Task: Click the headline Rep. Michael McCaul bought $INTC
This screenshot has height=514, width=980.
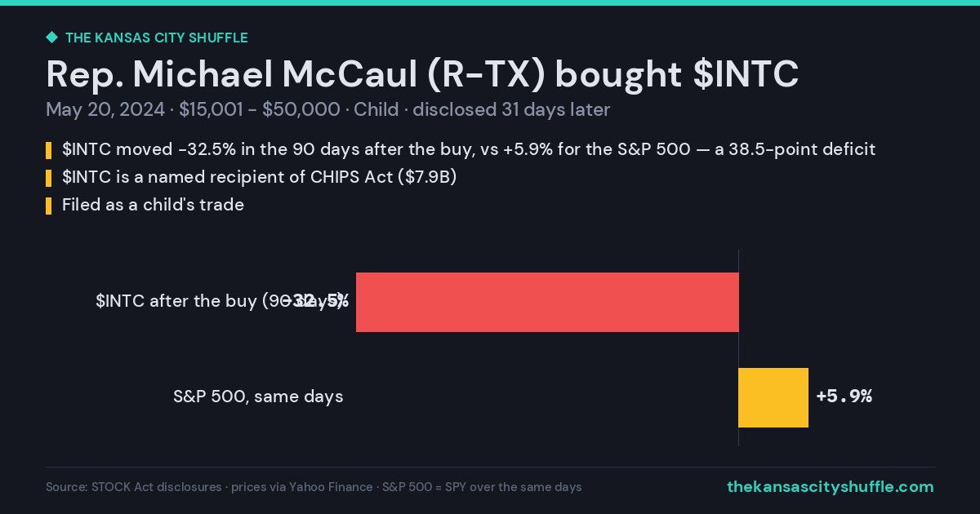Action: [x=422, y=74]
